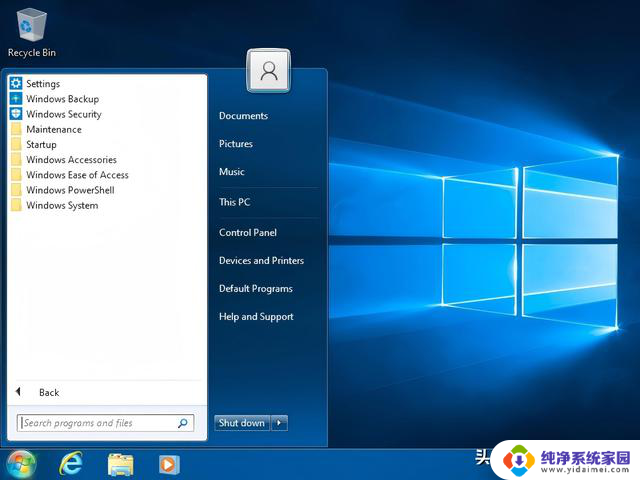Expand the Maintenance folder label
Viewport: 640px width, 480px height.
click(x=54, y=129)
